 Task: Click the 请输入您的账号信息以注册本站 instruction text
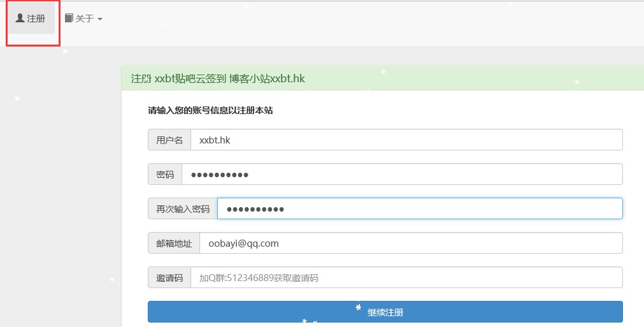tap(211, 110)
